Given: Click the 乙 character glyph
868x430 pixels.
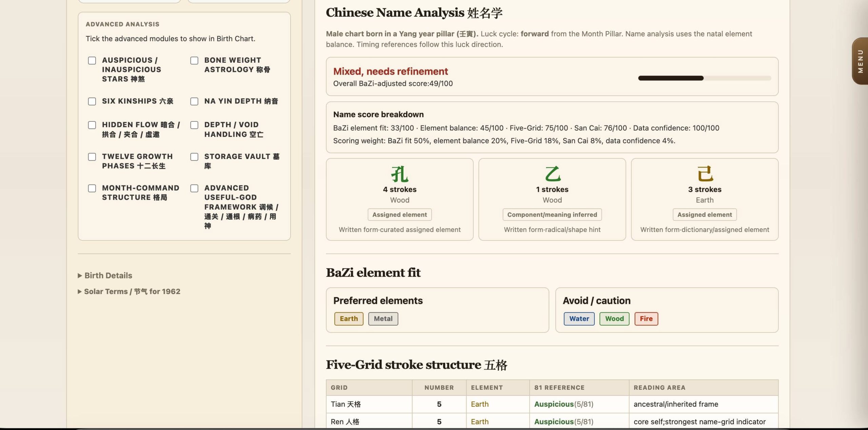Looking at the screenshot, I should pyautogui.click(x=552, y=174).
